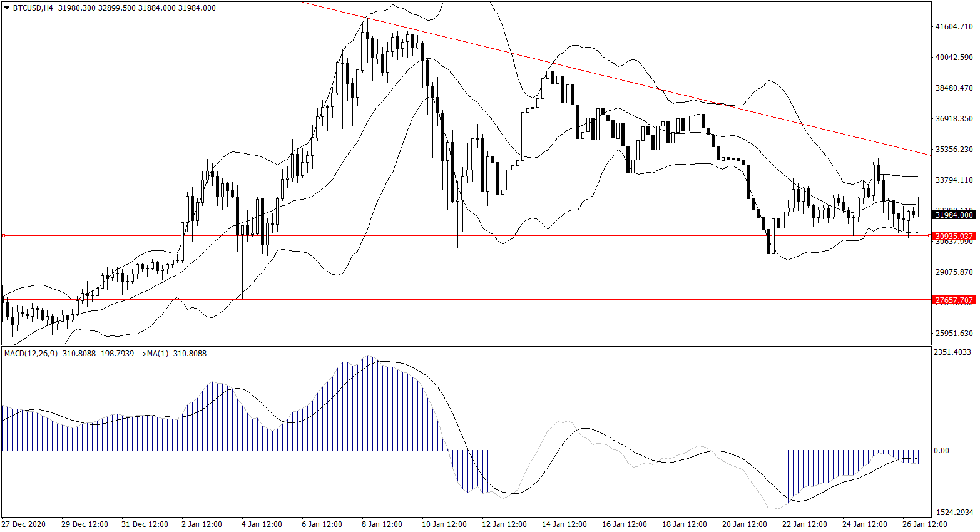Click the 16 Jan 12:00 time axis label
This screenshot has width=980, height=532.
coord(624,524)
